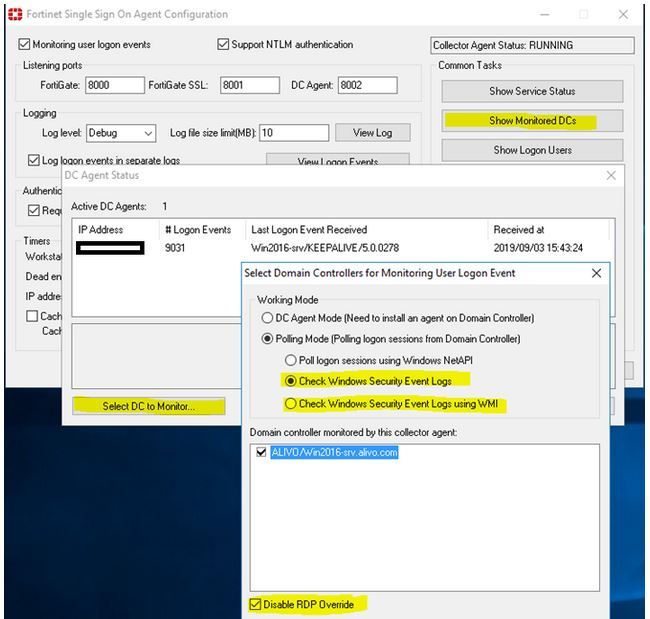650x619 pixels.
Task: Uncheck the ALIVO/Win2016-srv.alivo.com domain controller checkbox
Action: [261, 452]
